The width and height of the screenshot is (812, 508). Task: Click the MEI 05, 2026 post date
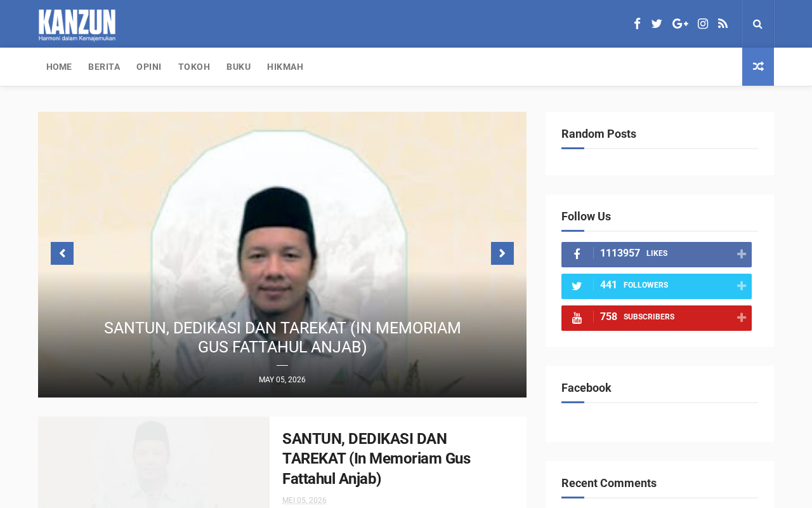point(304,500)
